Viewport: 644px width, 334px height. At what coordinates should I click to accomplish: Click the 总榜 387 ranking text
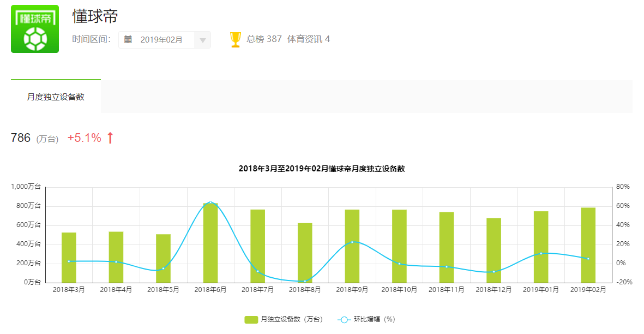pyautogui.click(x=264, y=39)
